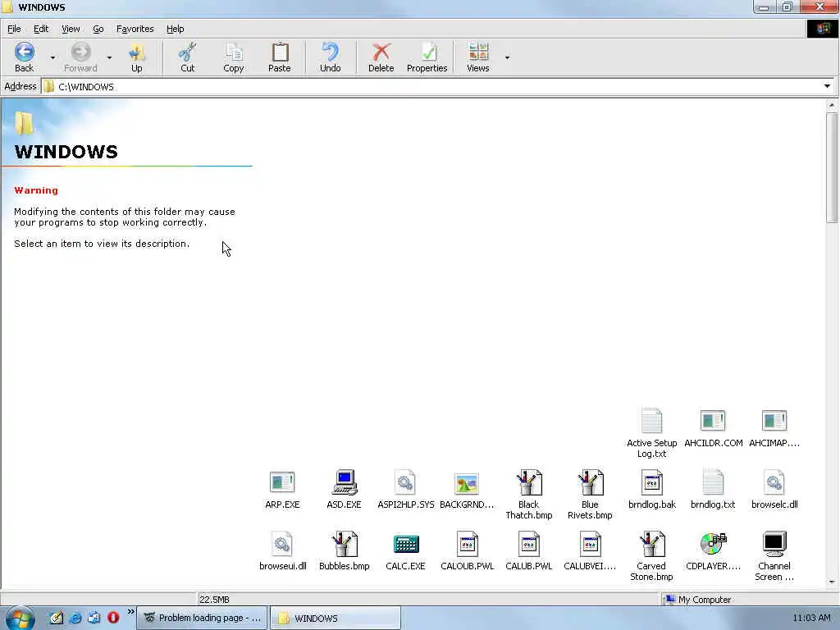
Task: Select the Bubbles.bmp file
Action: pyautogui.click(x=344, y=551)
